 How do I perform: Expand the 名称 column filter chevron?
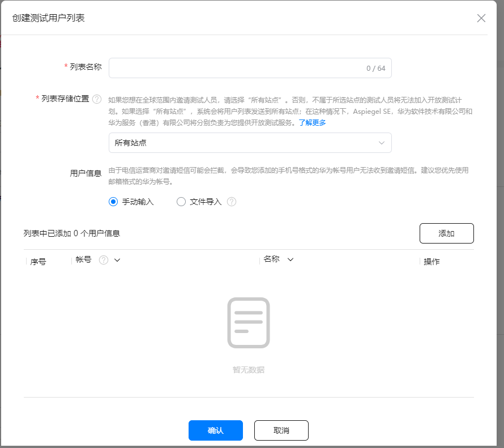291,259
